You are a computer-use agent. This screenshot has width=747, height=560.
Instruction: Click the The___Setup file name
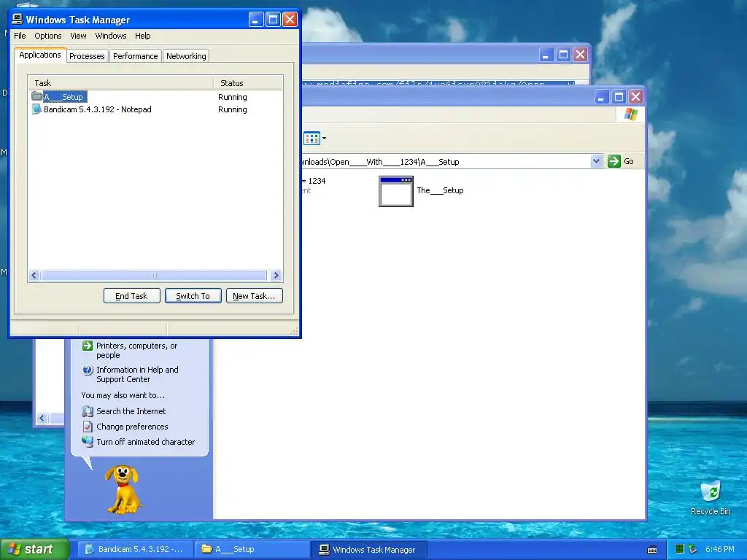click(440, 190)
